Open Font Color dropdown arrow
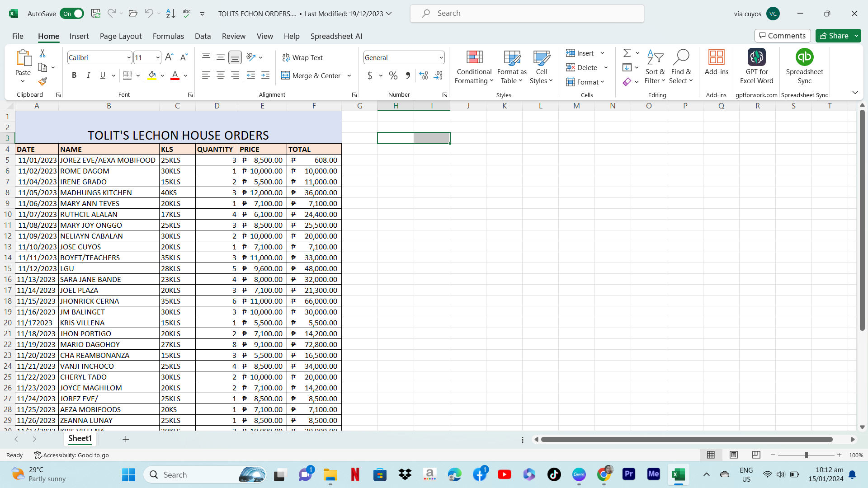Viewport: 868px width, 488px height. point(185,76)
